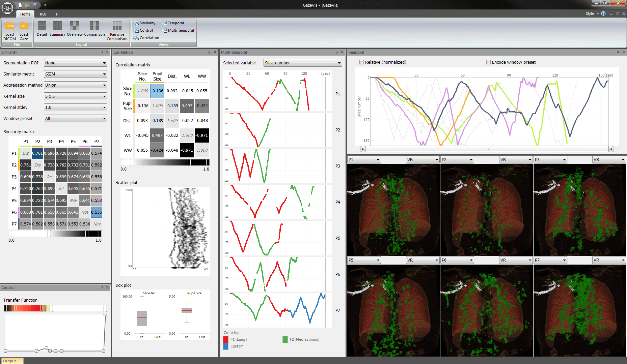This screenshot has width=627, height=364.
Task: Switch to Summary layout
Action: pyautogui.click(x=57, y=26)
